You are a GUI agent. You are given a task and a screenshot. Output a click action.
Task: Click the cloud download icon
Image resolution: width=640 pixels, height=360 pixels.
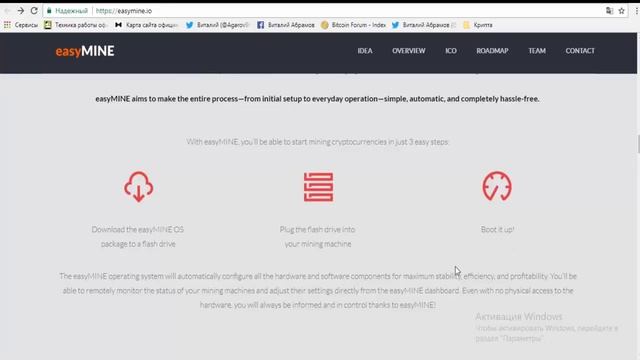coord(139,187)
